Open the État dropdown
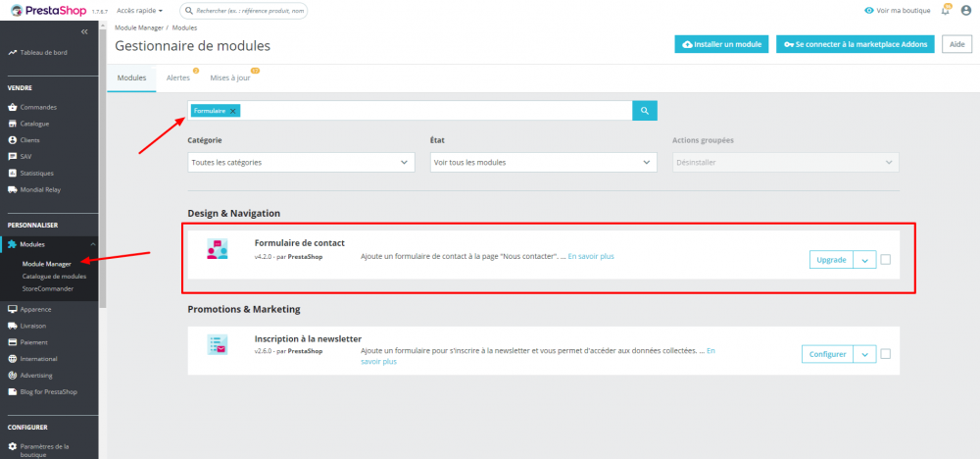Image resolution: width=980 pixels, height=459 pixels. click(544, 162)
